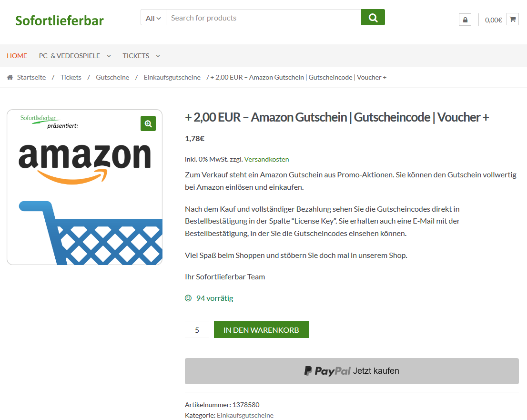This screenshot has height=420, width=527.
Task: Open Tickets in the breadcrumb
Action: (71, 77)
